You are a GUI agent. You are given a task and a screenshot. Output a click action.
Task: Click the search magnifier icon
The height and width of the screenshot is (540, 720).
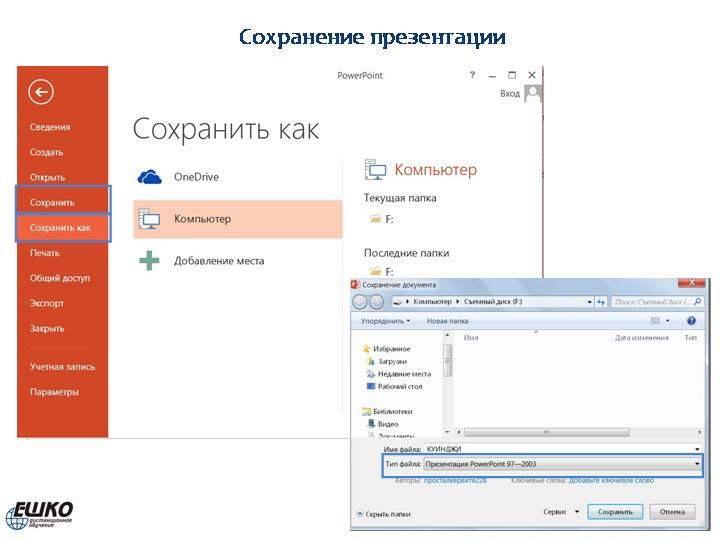click(698, 302)
